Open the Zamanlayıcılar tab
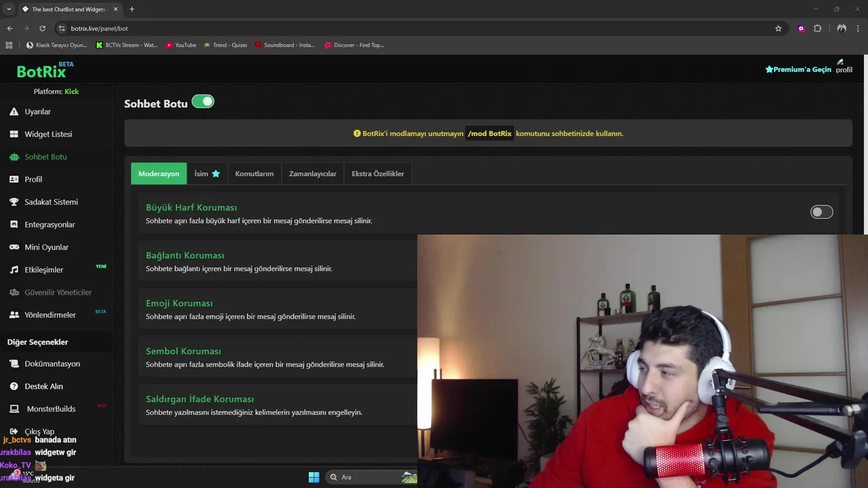This screenshot has width=868, height=488. pos(313,174)
